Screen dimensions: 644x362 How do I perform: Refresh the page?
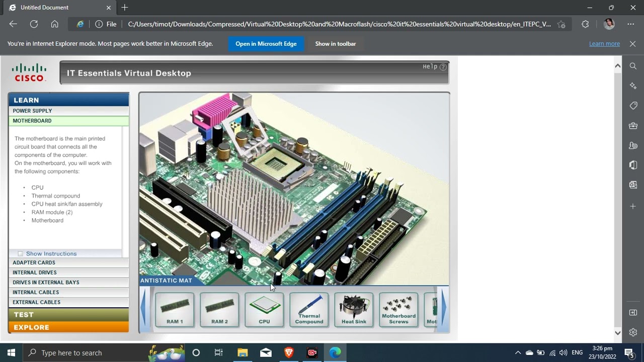click(x=34, y=24)
